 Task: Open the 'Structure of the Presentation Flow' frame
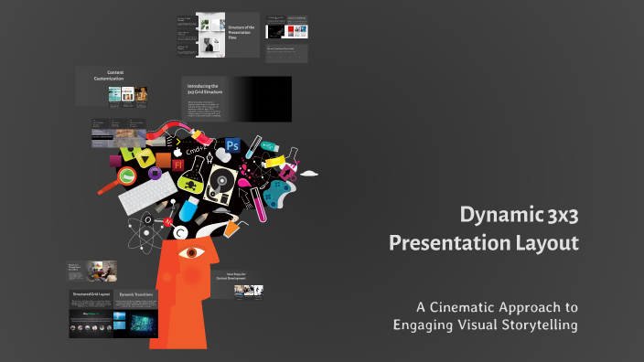coord(218,35)
